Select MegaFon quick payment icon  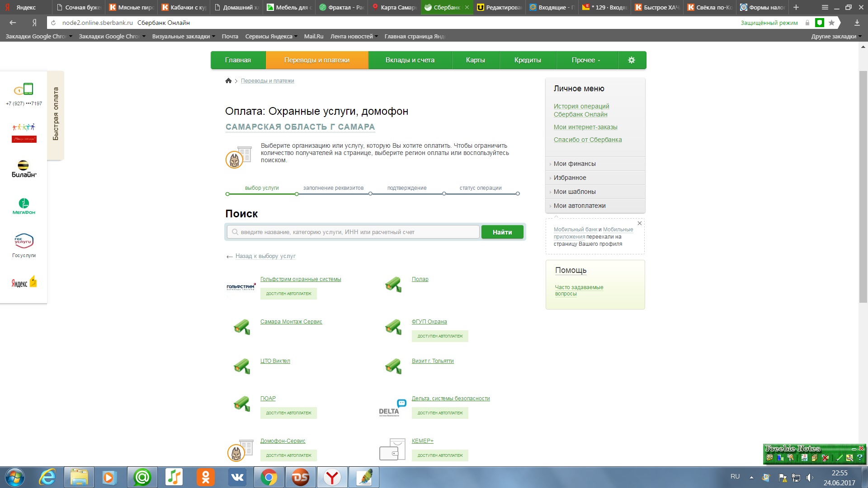[x=24, y=206]
